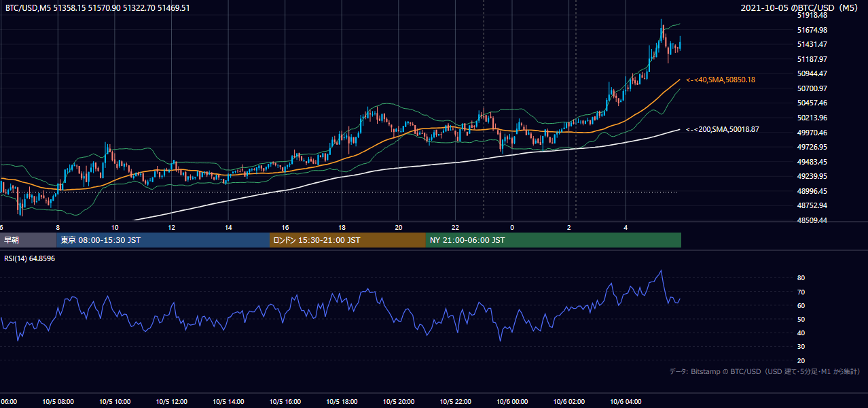Click RSI axis level 50
This screenshot has width=868, height=408.
point(801,319)
